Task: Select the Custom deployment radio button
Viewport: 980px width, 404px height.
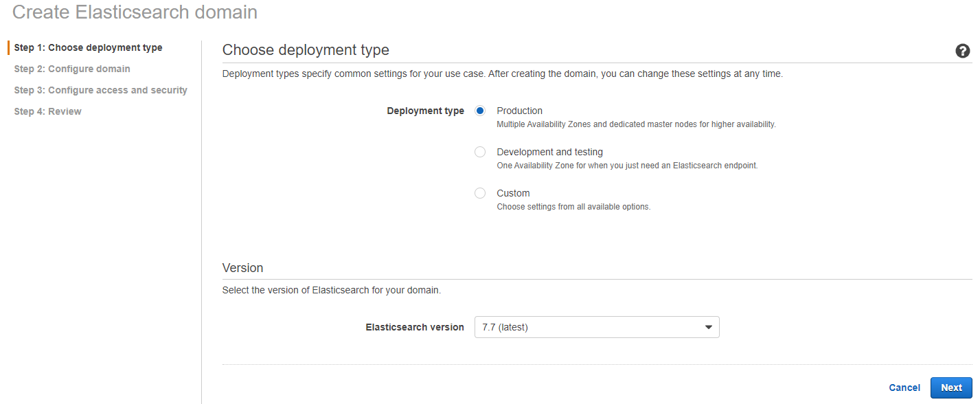Action: tap(480, 193)
